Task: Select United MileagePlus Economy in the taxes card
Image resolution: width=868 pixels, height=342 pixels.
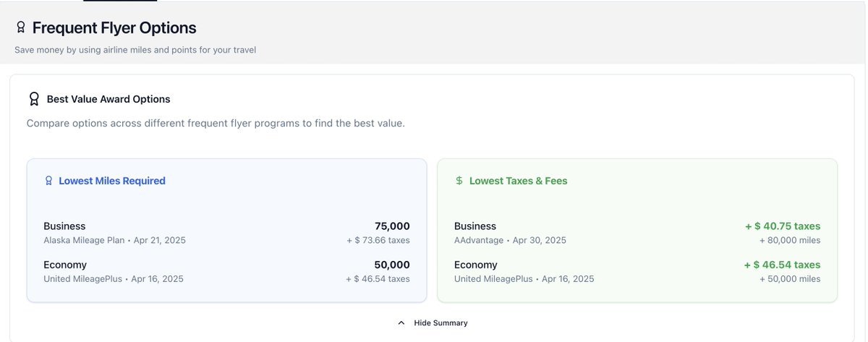Action: 524,271
